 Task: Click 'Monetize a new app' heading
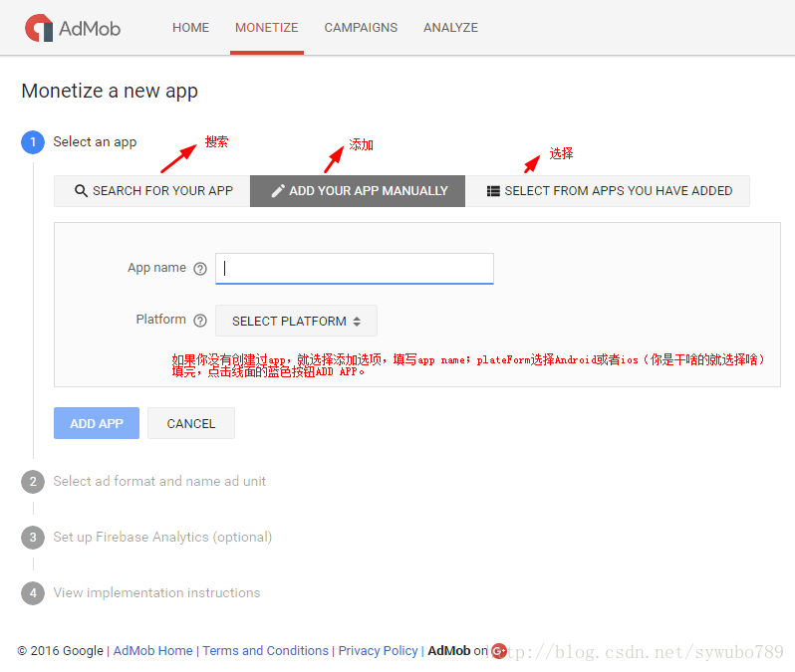(110, 92)
